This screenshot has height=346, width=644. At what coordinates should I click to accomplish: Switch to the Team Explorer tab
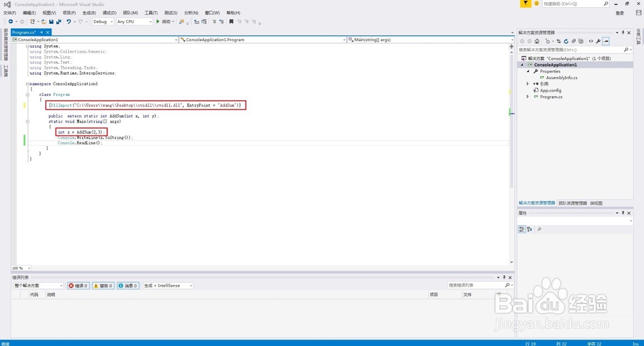point(573,204)
